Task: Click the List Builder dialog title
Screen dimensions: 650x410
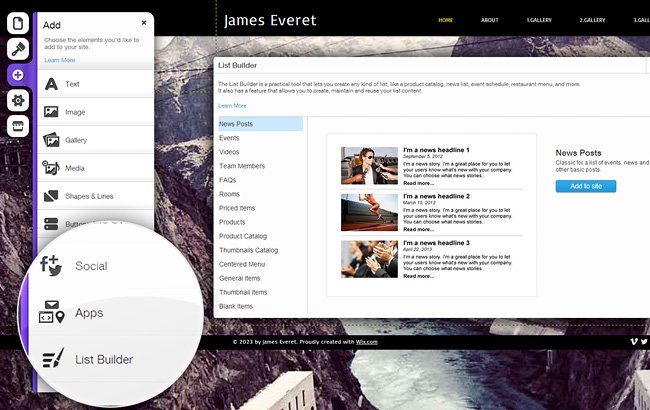Action: click(x=237, y=66)
